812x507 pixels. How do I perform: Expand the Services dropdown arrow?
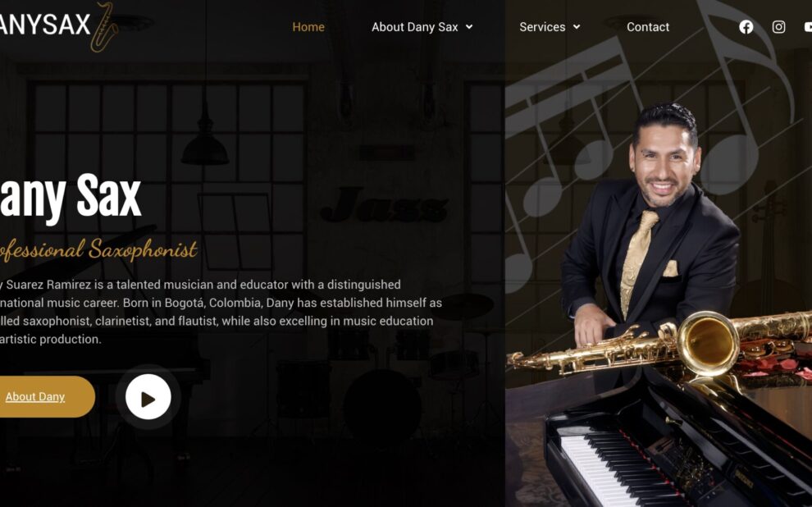(x=577, y=27)
